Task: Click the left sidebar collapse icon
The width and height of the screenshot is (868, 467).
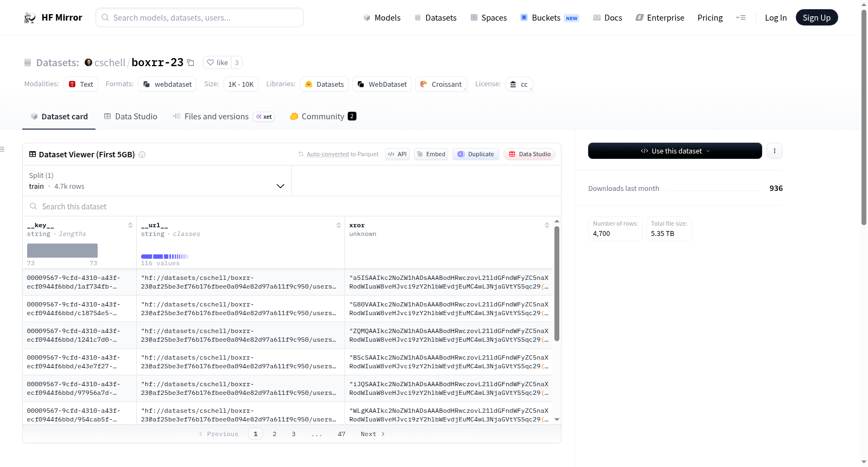Action: [2, 149]
